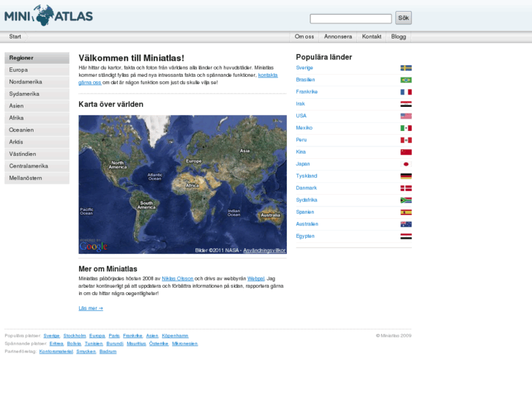Viewport: 532px width, 399px height.
Task: Click the Google logo on map
Action: [94, 246]
